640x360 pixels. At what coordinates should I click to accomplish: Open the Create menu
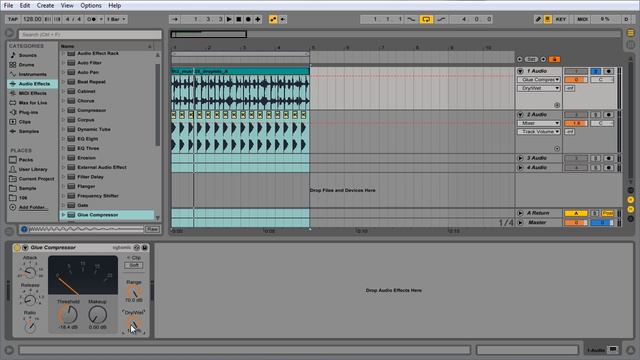45,5
